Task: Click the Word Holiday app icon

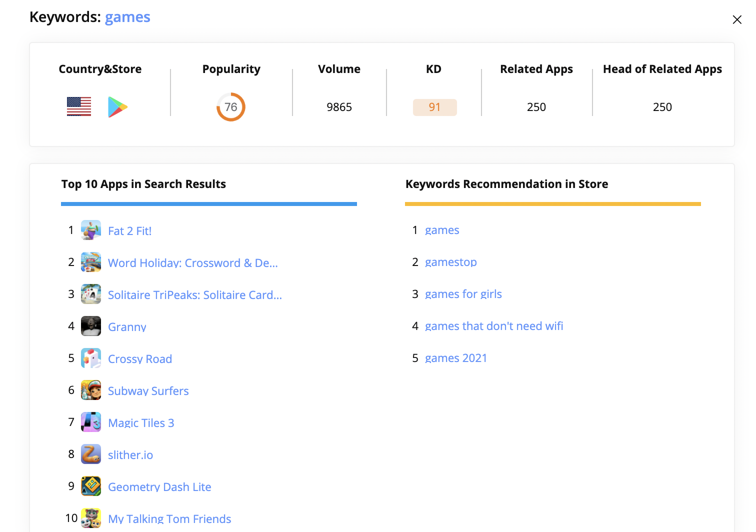Action: tap(91, 262)
